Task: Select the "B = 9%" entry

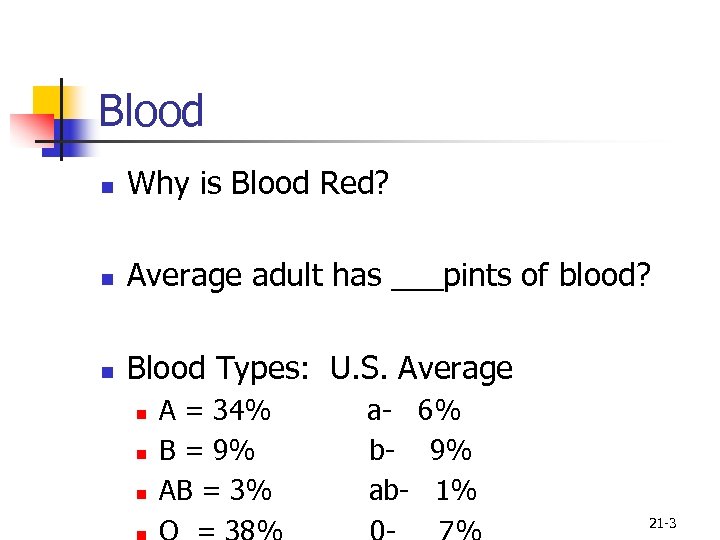Action: pyautogui.click(x=207, y=451)
